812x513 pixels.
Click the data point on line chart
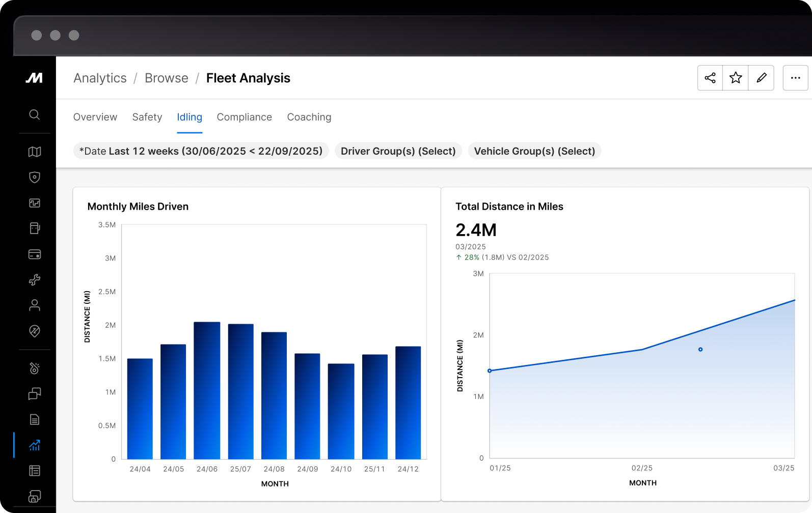click(x=700, y=350)
